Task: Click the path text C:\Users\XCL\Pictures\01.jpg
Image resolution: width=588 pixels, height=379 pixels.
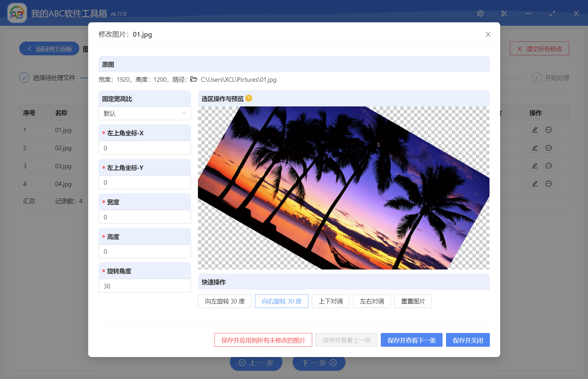Action: pyautogui.click(x=238, y=80)
